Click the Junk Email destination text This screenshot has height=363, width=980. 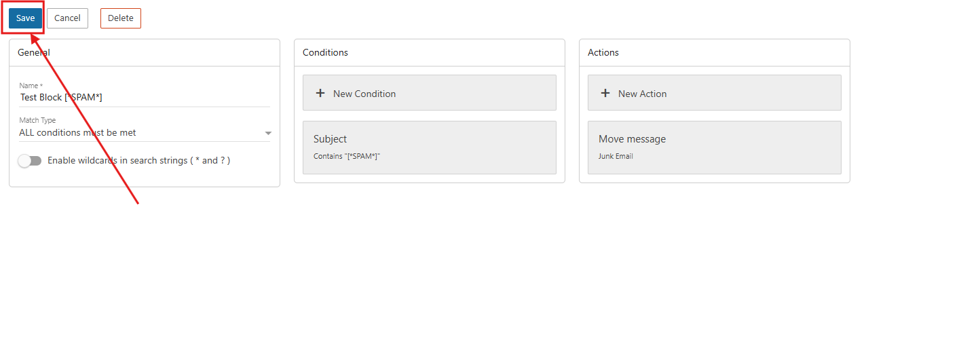(616, 156)
